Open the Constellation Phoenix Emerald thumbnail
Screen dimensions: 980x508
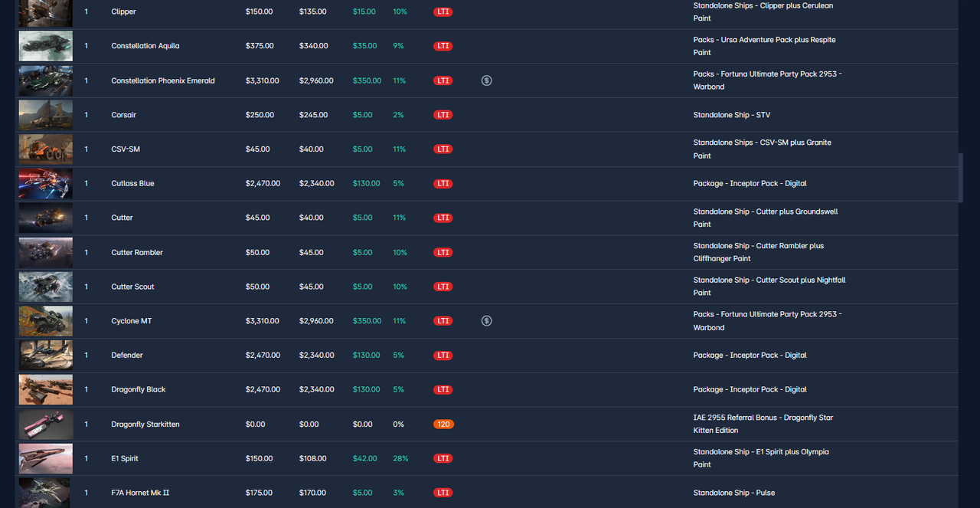coord(46,80)
